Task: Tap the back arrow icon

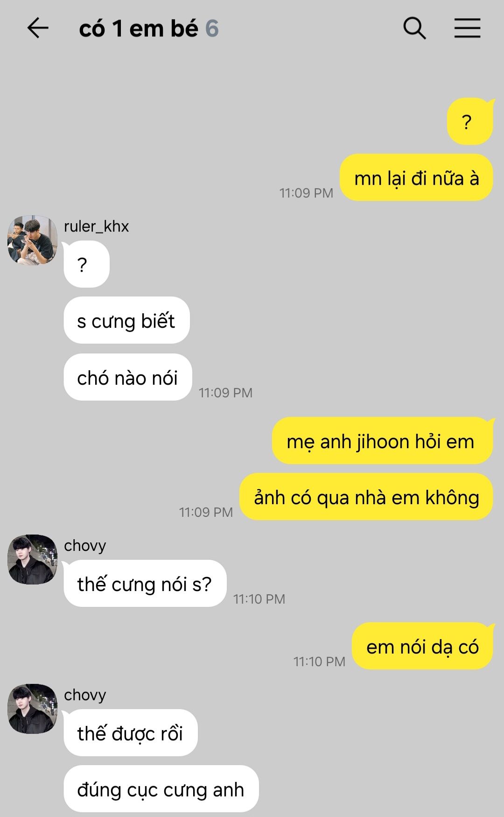Action: pyautogui.click(x=38, y=28)
